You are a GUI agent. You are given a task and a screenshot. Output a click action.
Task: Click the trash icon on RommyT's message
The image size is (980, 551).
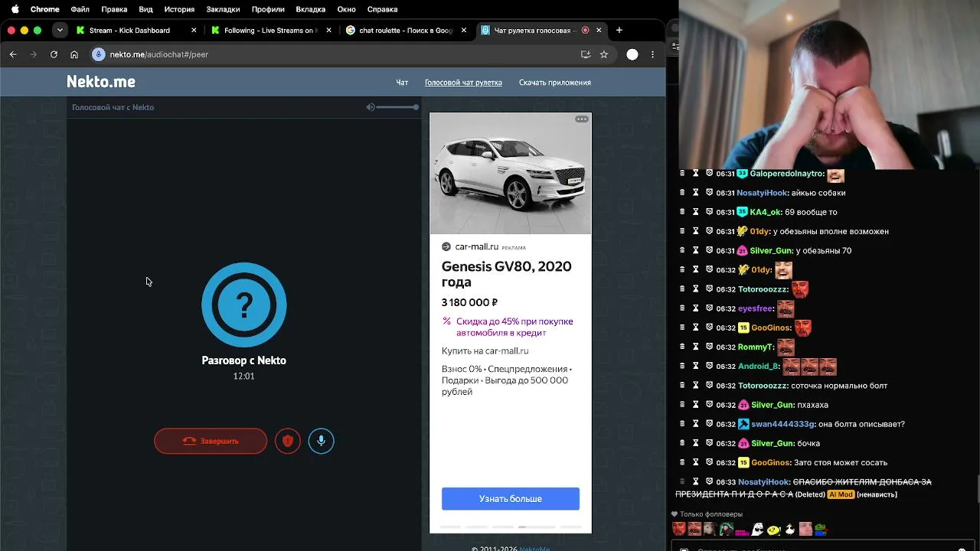click(x=682, y=347)
